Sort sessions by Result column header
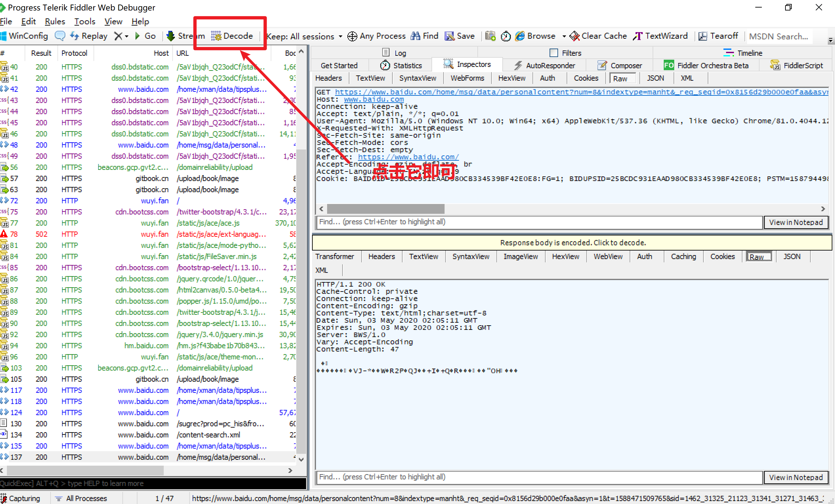This screenshot has width=835, height=504. pyautogui.click(x=41, y=53)
